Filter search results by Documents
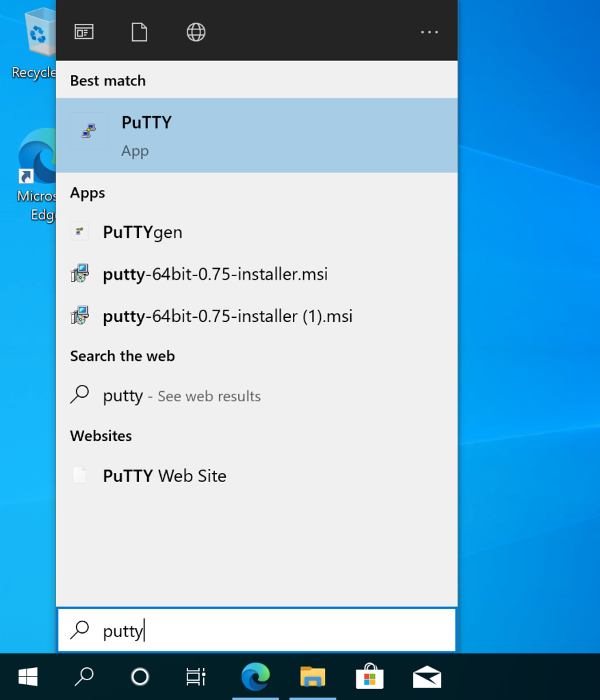600x700 pixels. (x=140, y=31)
